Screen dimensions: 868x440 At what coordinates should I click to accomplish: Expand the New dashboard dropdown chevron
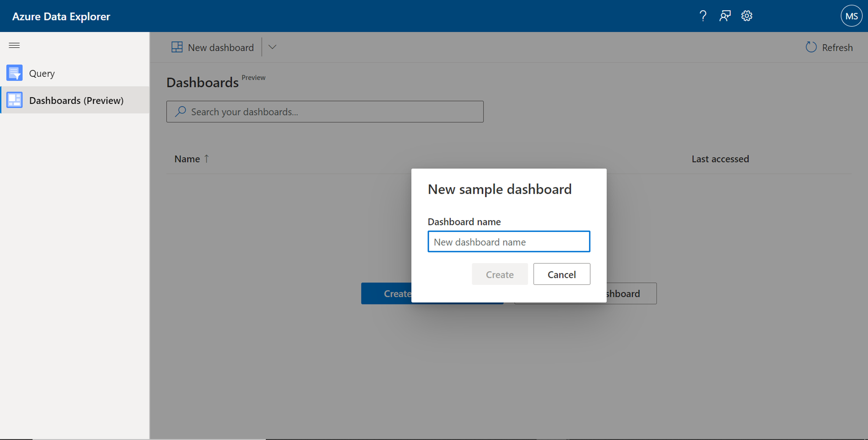pos(272,47)
